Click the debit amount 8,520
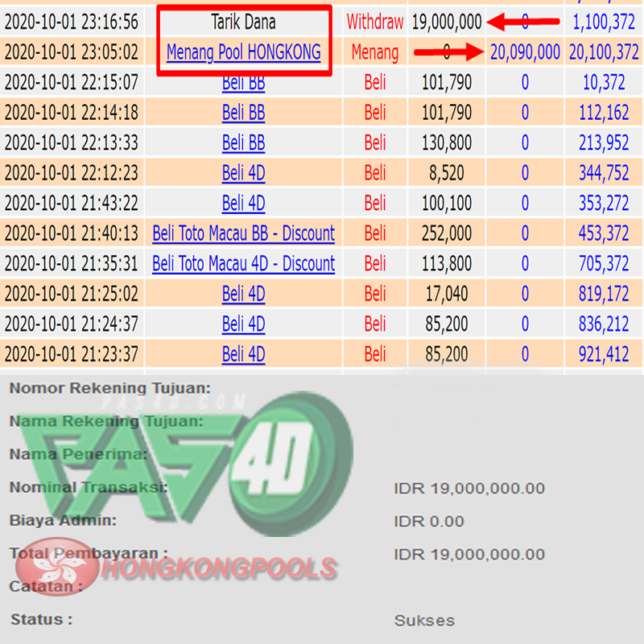 (447, 173)
